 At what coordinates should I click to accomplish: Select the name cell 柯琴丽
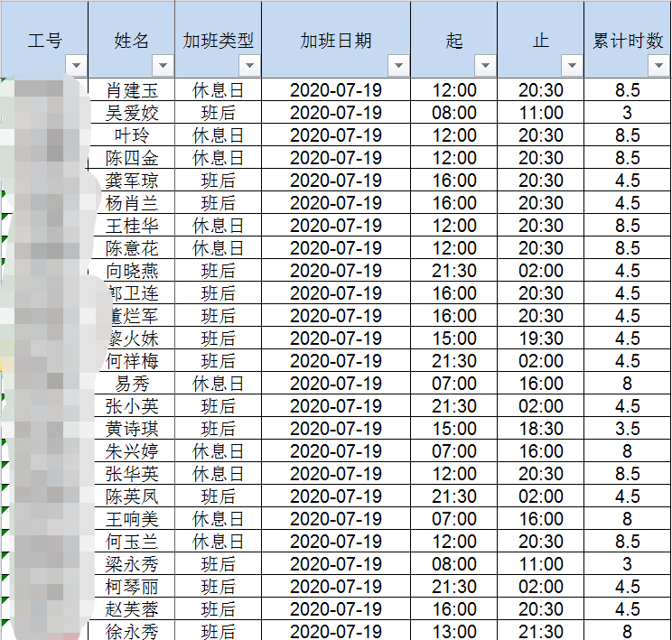coord(132,587)
